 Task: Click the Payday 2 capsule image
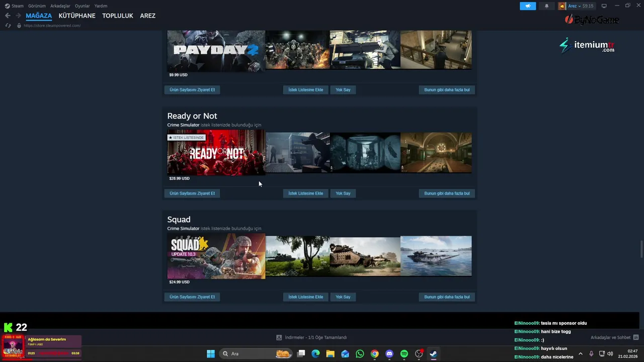tap(216, 51)
